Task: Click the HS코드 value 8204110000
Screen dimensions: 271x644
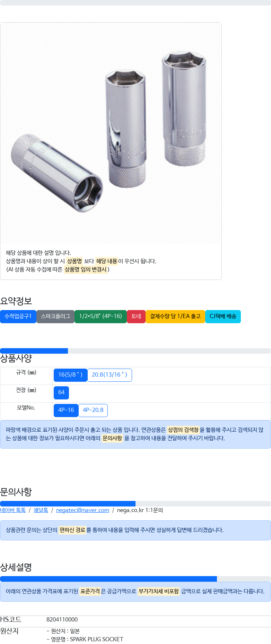Action: point(62,619)
